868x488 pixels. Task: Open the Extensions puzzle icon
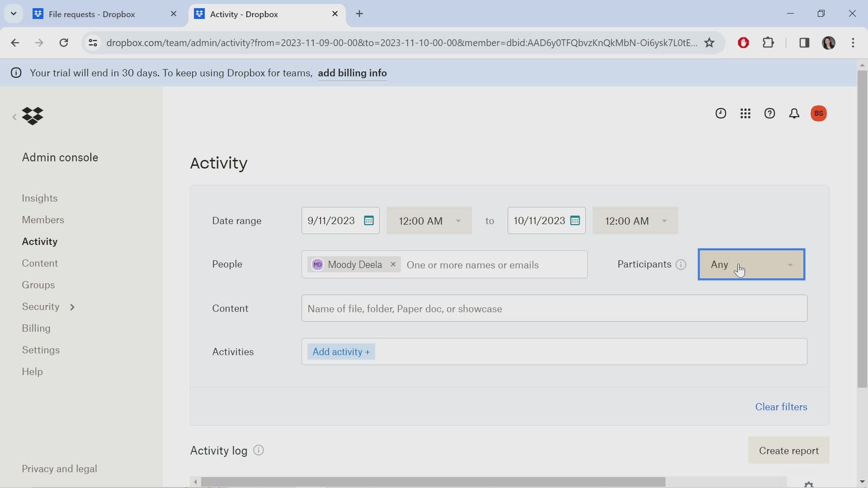769,42
